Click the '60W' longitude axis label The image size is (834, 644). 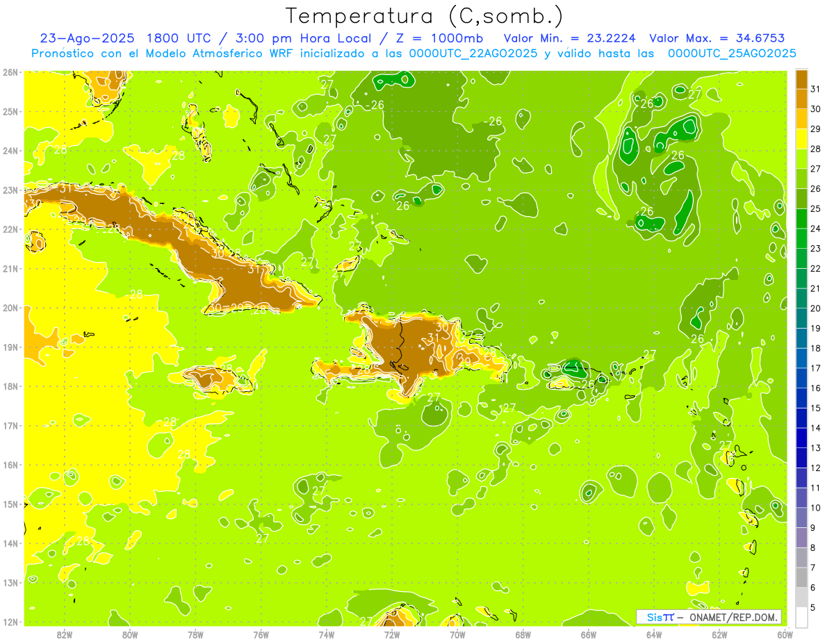pos(785,634)
